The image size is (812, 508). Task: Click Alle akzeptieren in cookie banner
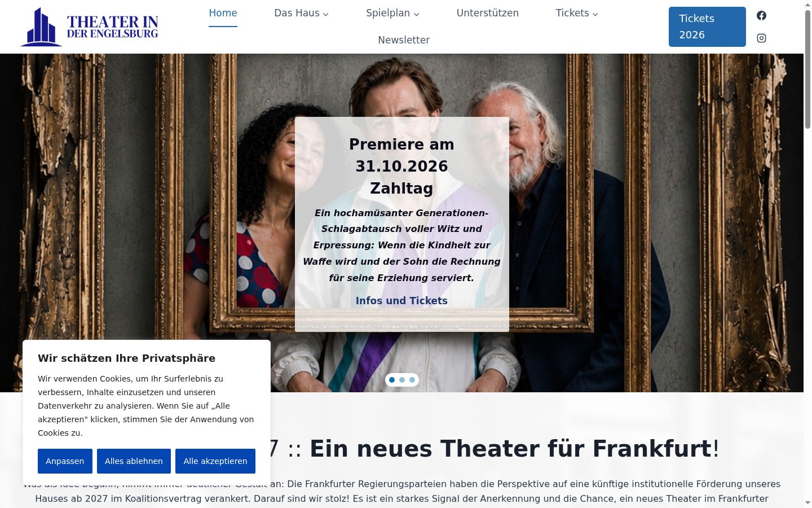coord(215,461)
